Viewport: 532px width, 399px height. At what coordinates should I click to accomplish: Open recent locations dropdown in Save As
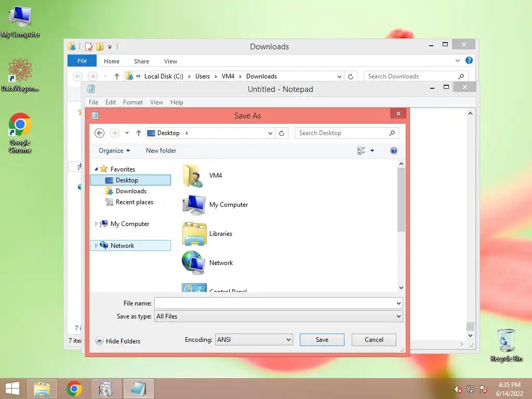pos(127,133)
